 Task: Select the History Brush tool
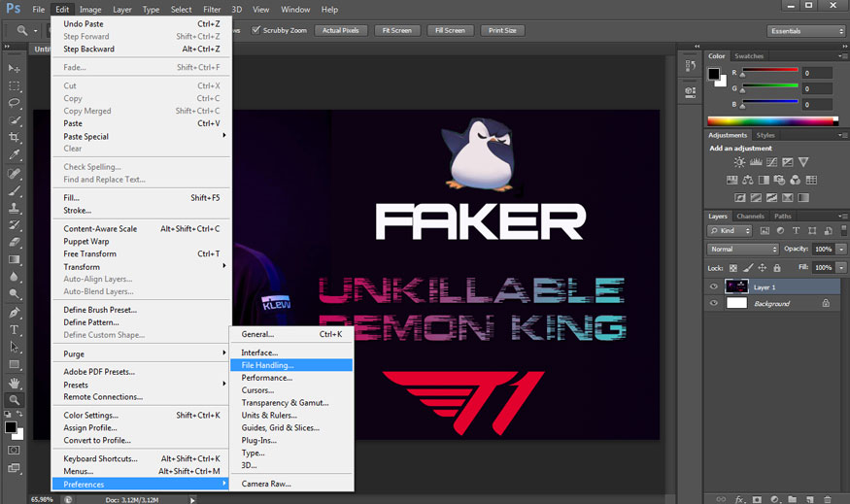click(15, 225)
